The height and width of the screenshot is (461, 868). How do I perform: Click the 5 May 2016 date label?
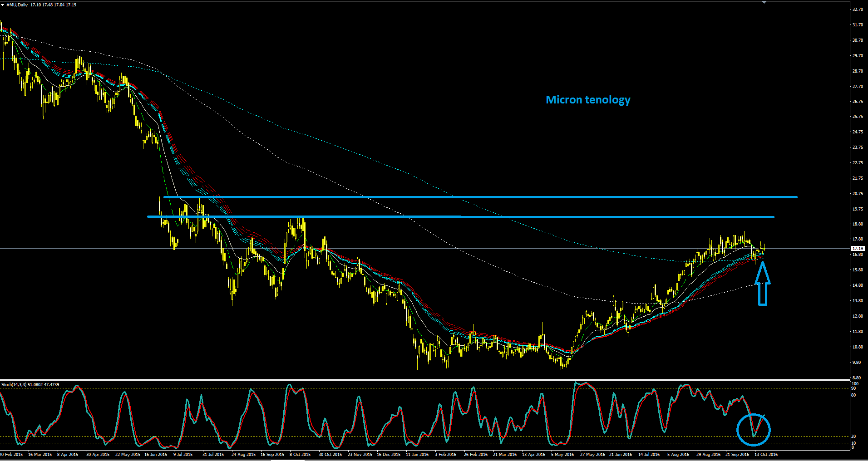[562, 455]
